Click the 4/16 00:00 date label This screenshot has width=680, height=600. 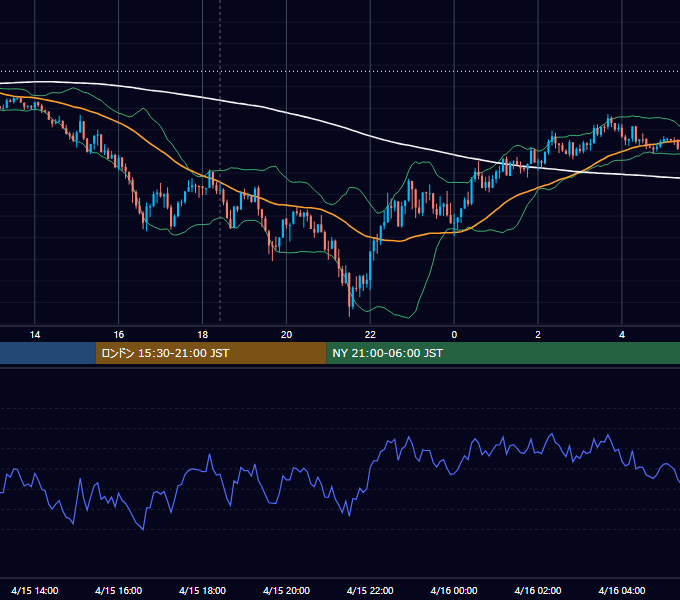(454, 590)
